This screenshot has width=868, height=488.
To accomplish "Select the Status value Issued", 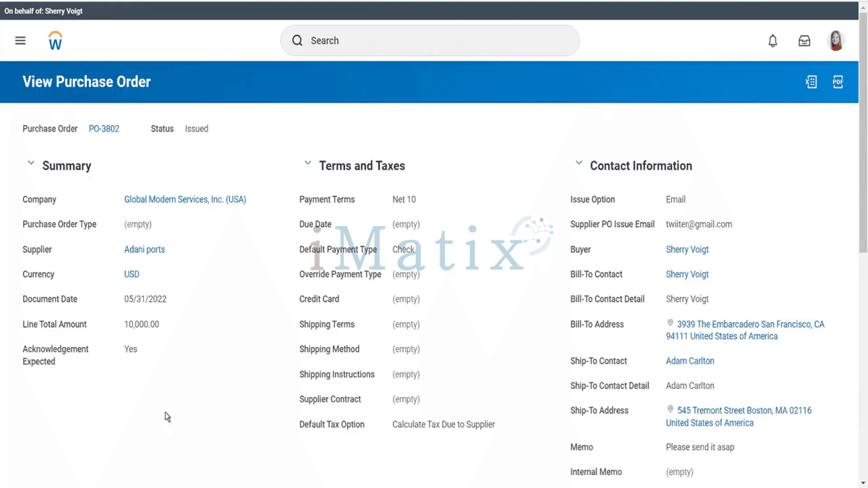I will [x=197, y=129].
